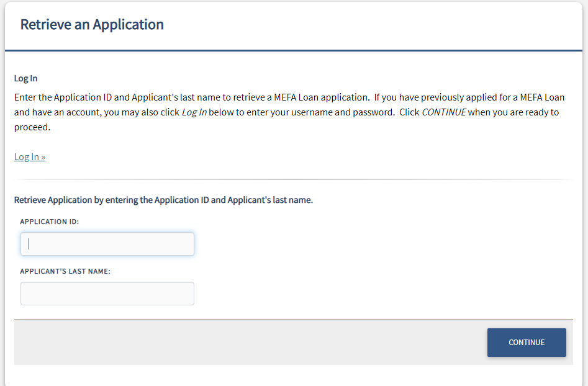The height and width of the screenshot is (386, 588).
Task: Click the "APPLICANT'S LAST NAME:" label
Action: [65, 271]
